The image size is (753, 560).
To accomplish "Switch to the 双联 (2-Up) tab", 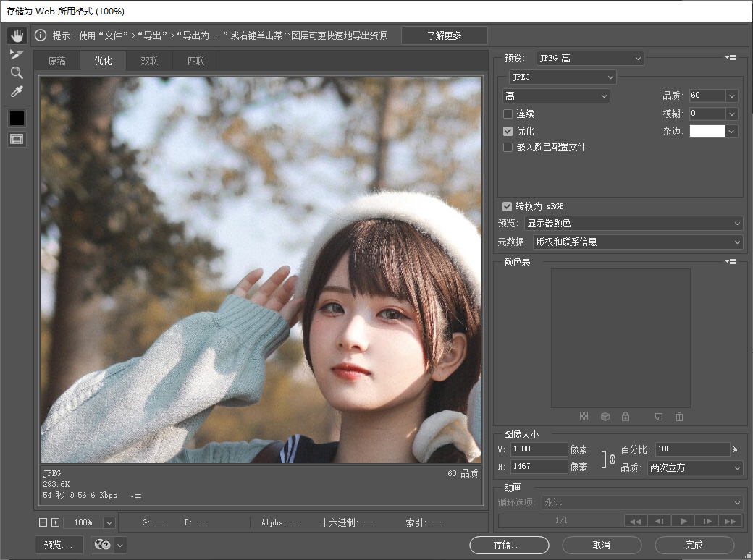I will 149,61.
